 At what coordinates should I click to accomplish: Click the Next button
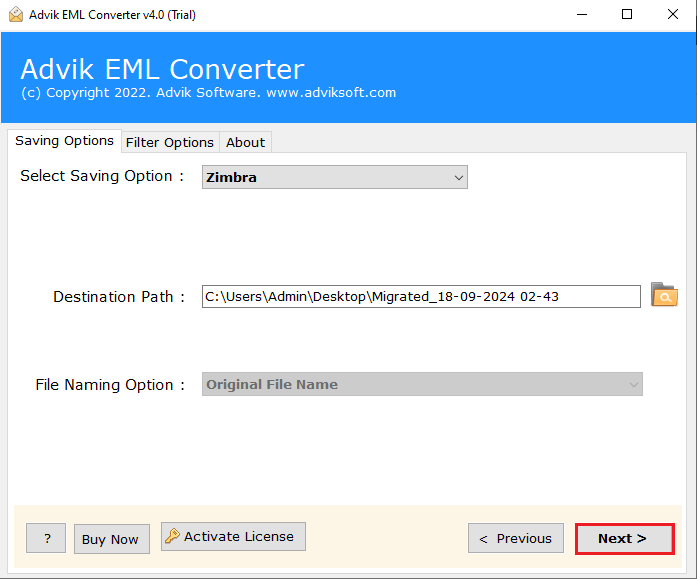(625, 539)
